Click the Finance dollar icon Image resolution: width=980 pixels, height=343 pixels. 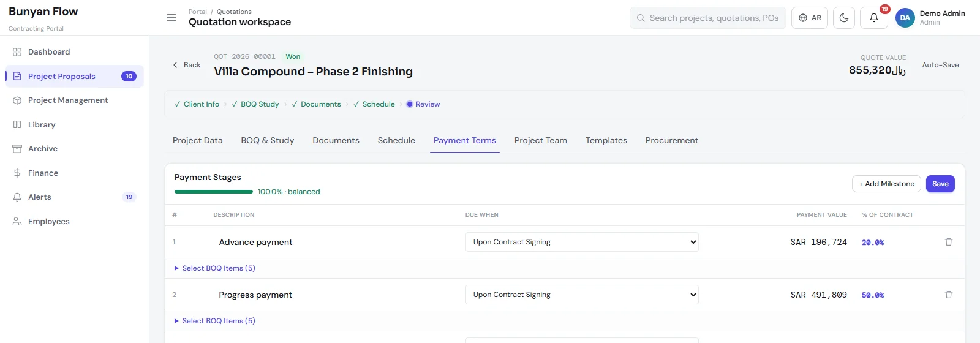[17, 173]
